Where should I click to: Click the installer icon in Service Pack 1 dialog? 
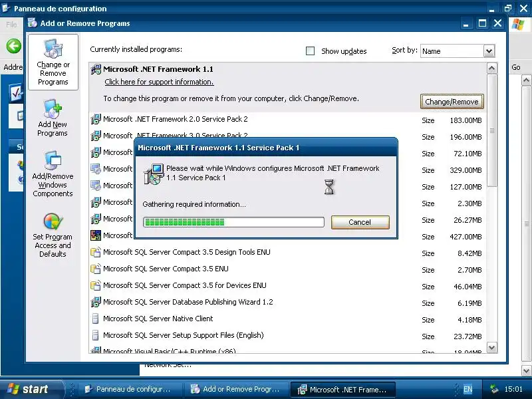(154, 174)
